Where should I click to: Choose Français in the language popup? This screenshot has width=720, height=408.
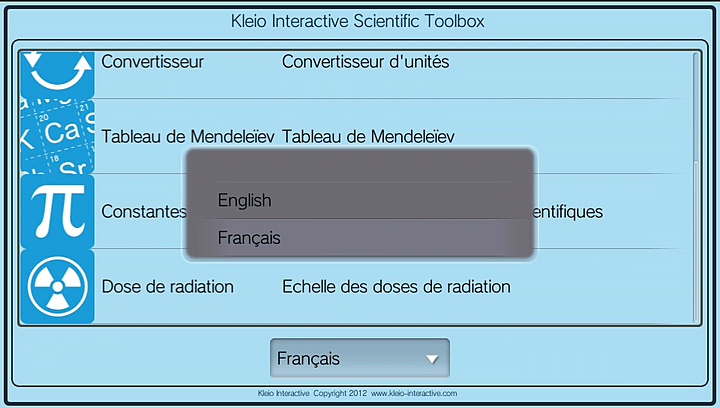[249, 238]
